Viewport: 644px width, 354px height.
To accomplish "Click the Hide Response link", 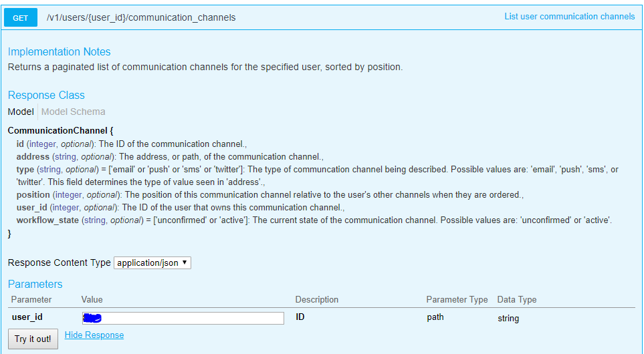I will click(94, 335).
